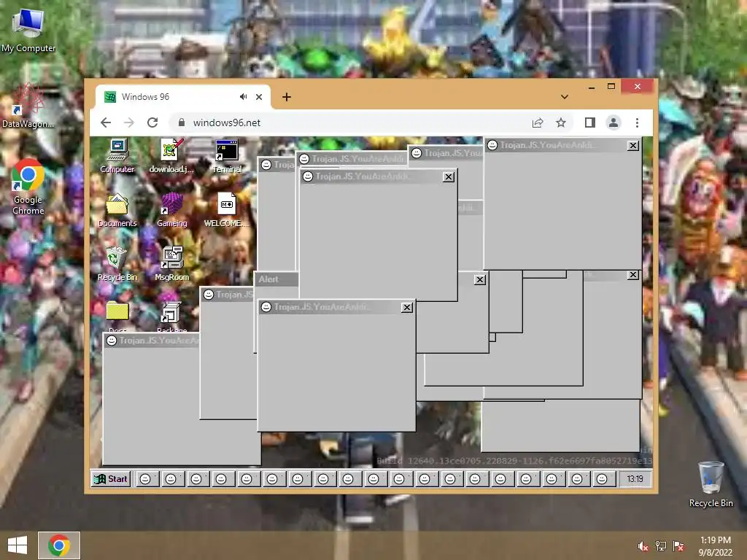The height and width of the screenshot is (560, 747).
Task: Open the Chrome profile avatar menu
Action: click(x=614, y=122)
